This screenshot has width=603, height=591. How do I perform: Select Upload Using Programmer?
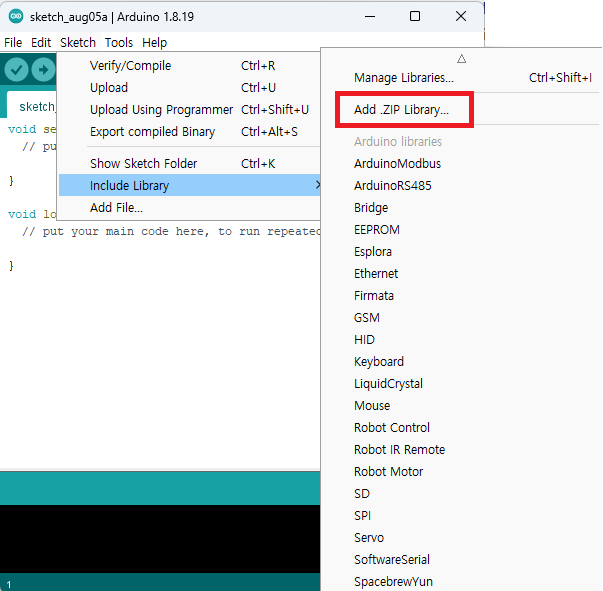pyautogui.click(x=189, y=110)
